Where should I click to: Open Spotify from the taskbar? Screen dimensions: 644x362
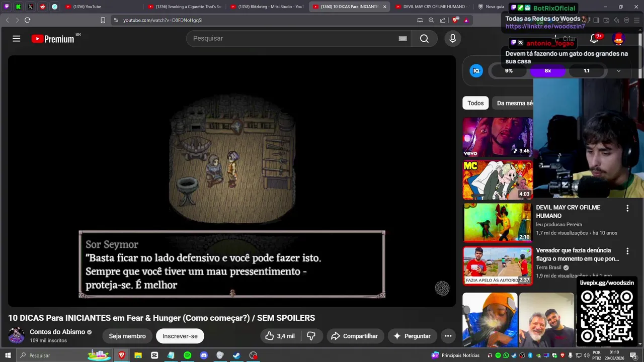click(187, 355)
